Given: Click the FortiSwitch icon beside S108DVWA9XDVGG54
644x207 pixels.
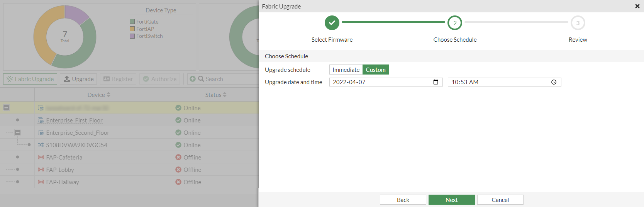Looking at the screenshot, I should (x=41, y=145).
